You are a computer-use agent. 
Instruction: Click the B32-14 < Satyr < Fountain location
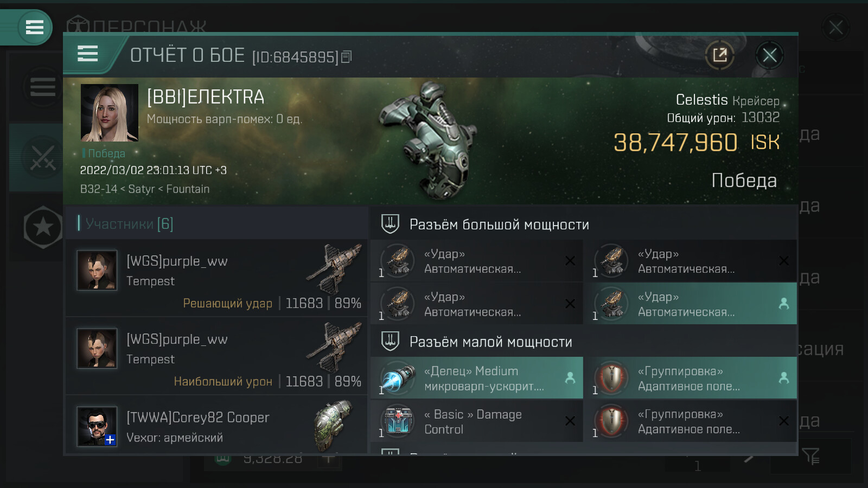(145, 189)
